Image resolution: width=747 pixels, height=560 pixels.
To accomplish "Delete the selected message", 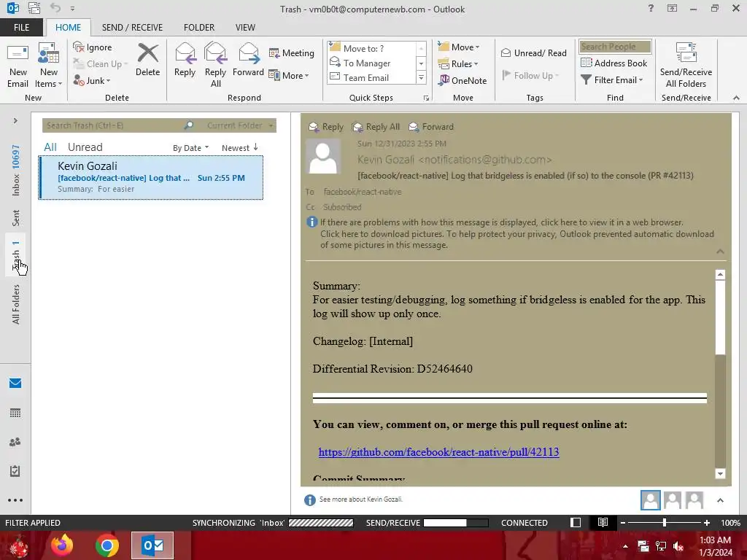I will point(147,61).
